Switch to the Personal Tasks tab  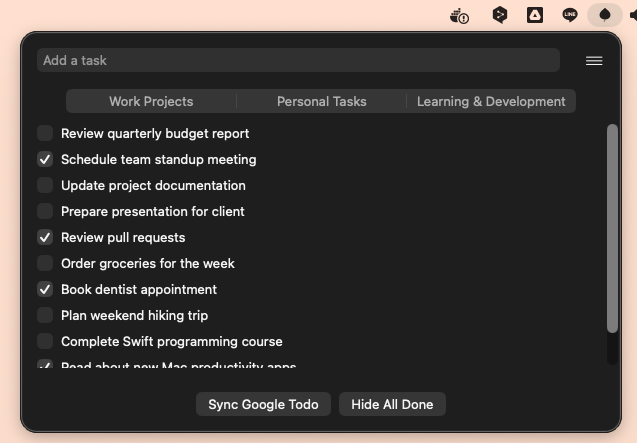click(x=321, y=101)
